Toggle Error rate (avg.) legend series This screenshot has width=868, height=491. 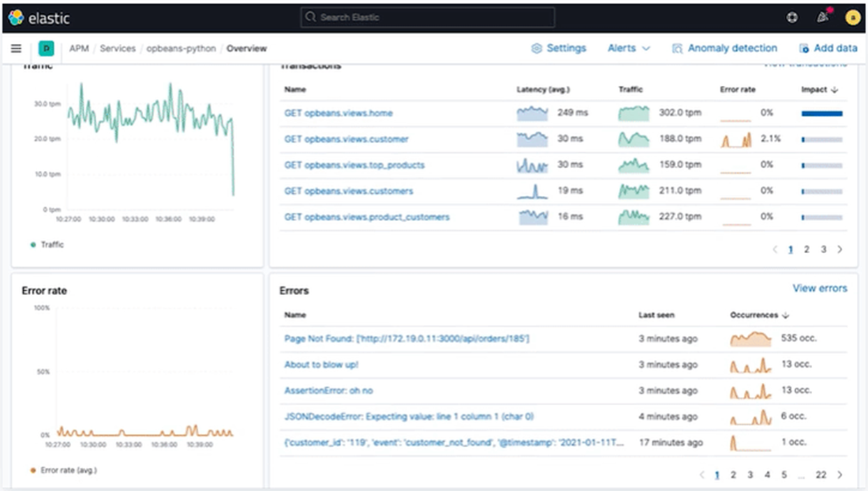point(63,470)
